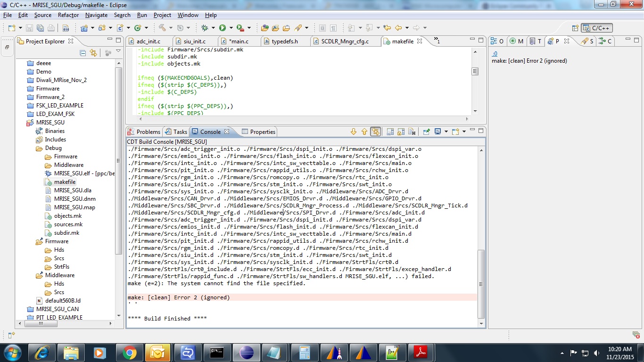Click the Open Perspective icon

575,28
